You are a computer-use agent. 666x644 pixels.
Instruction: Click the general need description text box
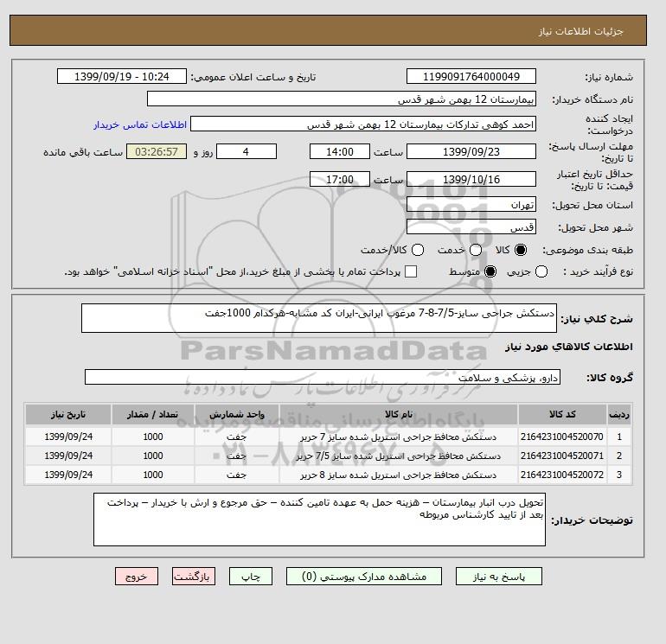319,318
